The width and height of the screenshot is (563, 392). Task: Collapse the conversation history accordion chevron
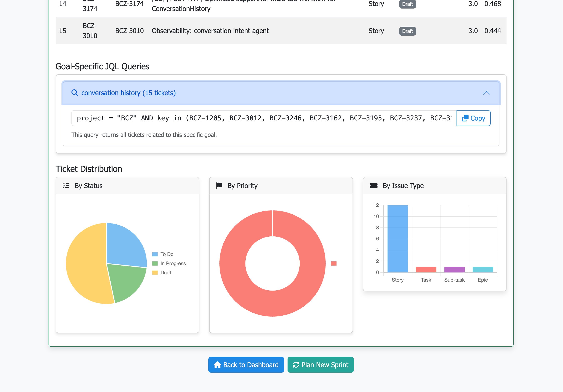click(486, 93)
